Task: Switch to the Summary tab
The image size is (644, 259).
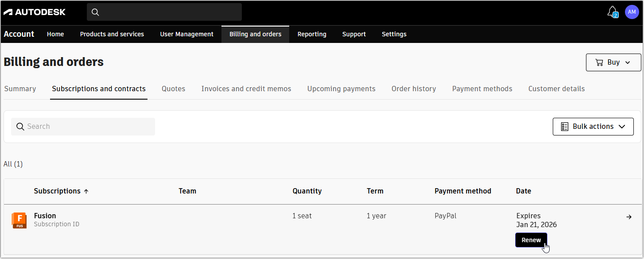Action: pos(20,89)
